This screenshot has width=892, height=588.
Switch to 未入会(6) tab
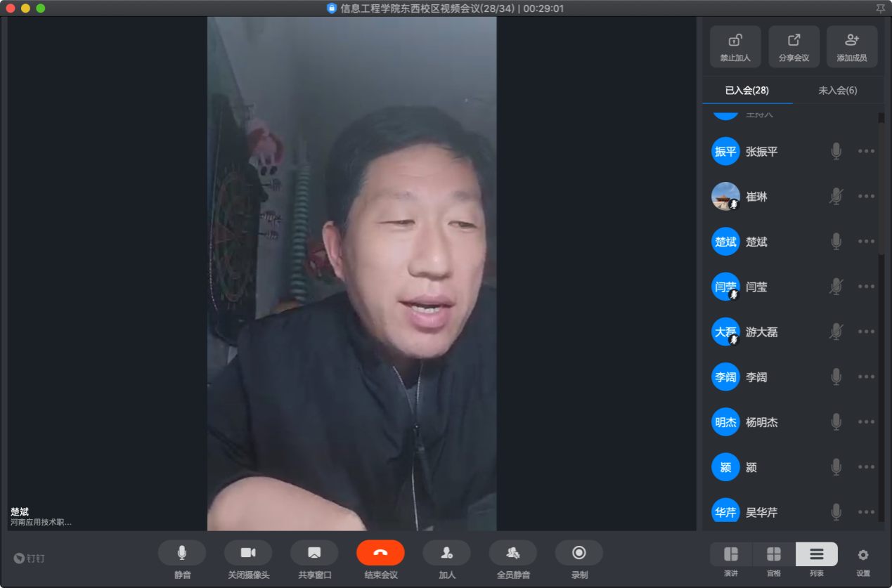(837, 91)
